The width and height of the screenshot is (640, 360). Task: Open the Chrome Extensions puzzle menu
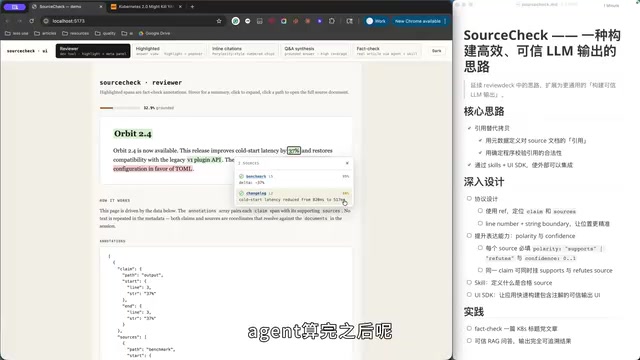click(331, 21)
